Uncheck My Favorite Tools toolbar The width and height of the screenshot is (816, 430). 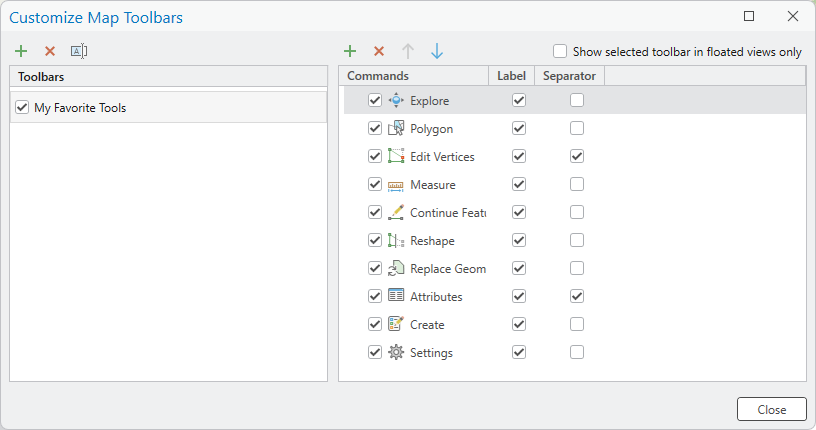[x=22, y=107]
